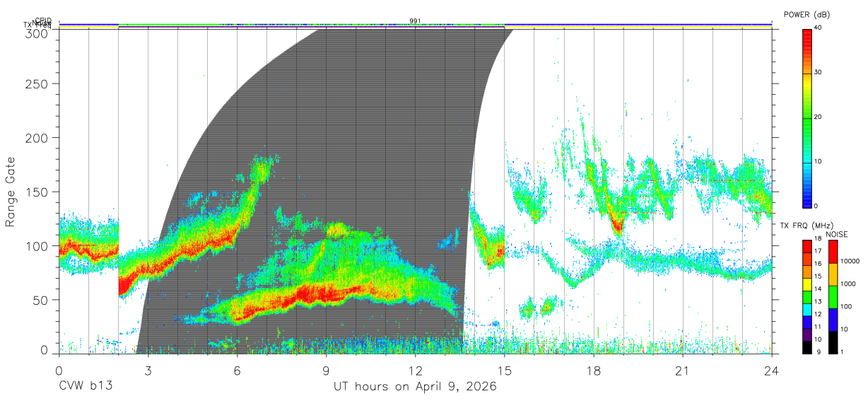Screen dimensions: 868x401
Task: Select the 1 label on noise scale
Action: tap(842, 351)
